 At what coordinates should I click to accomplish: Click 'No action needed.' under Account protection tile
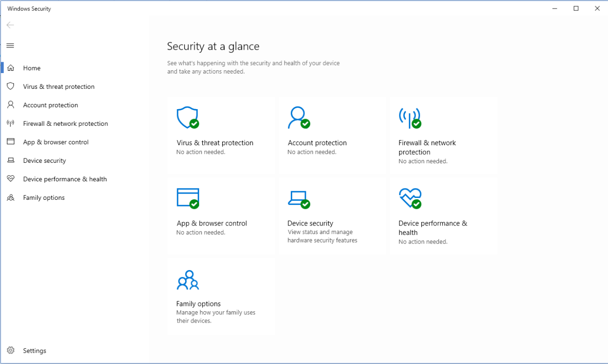pos(312,152)
